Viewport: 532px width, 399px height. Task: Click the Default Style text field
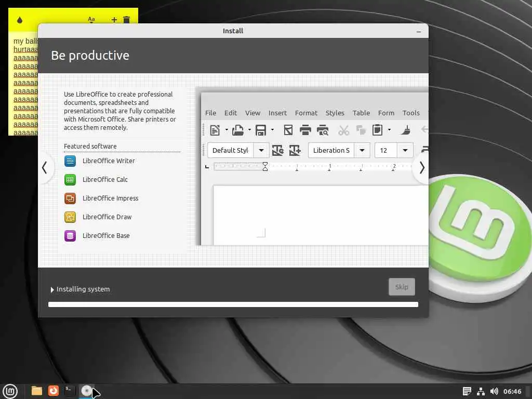click(231, 150)
